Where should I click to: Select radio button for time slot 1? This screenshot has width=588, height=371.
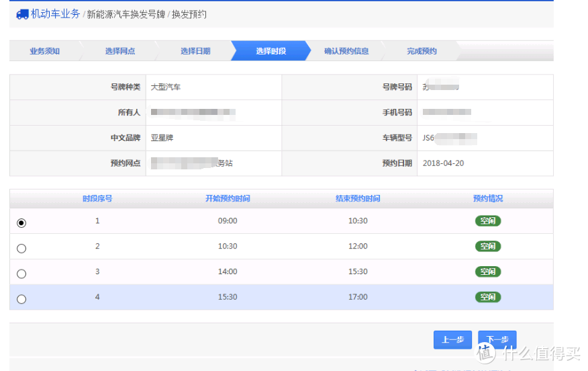click(21, 223)
